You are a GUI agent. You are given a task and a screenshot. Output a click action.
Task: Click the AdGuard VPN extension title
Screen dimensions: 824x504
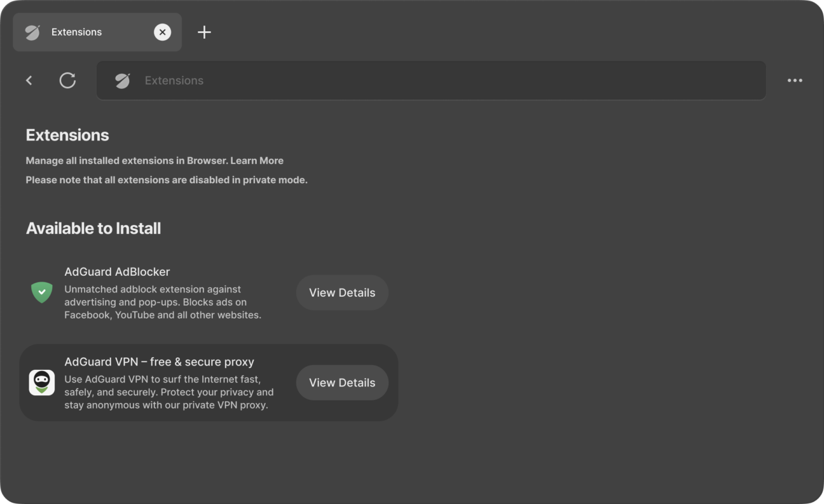(159, 362)
